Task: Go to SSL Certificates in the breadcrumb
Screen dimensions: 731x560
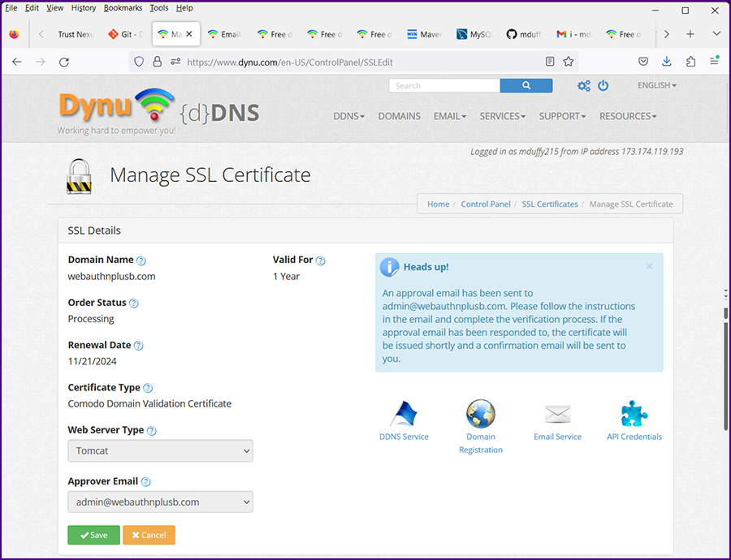Action: (550, 204)
